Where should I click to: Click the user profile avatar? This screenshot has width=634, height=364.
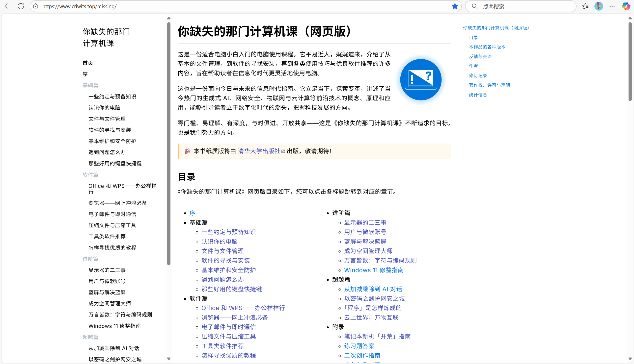[x=599, y=6]
